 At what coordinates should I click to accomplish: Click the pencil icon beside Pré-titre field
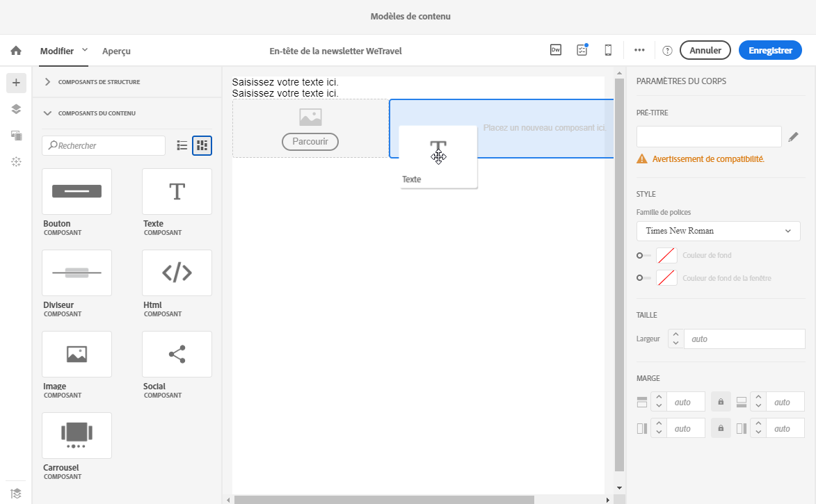click(x=793, y=137)
